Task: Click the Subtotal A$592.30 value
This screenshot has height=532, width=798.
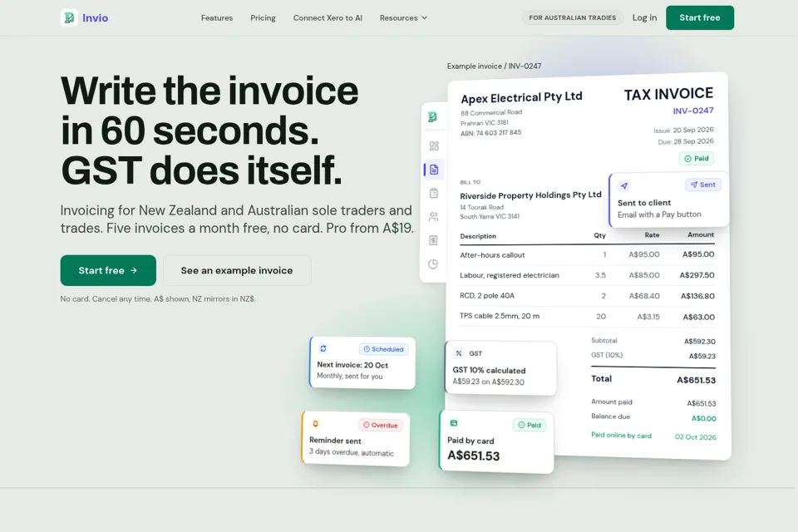Action: 699,342
